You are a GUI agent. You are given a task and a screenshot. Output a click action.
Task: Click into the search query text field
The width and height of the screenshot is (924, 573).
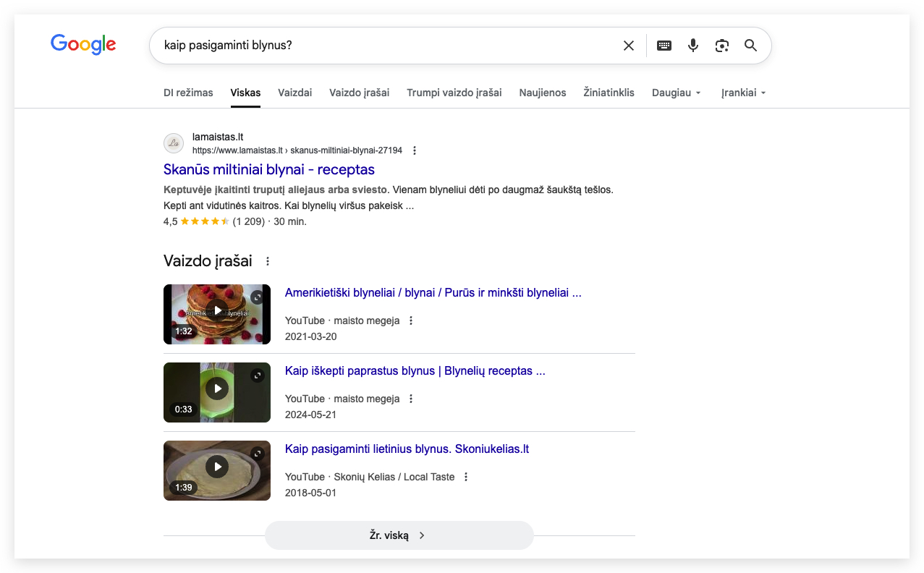pos(383,46)
